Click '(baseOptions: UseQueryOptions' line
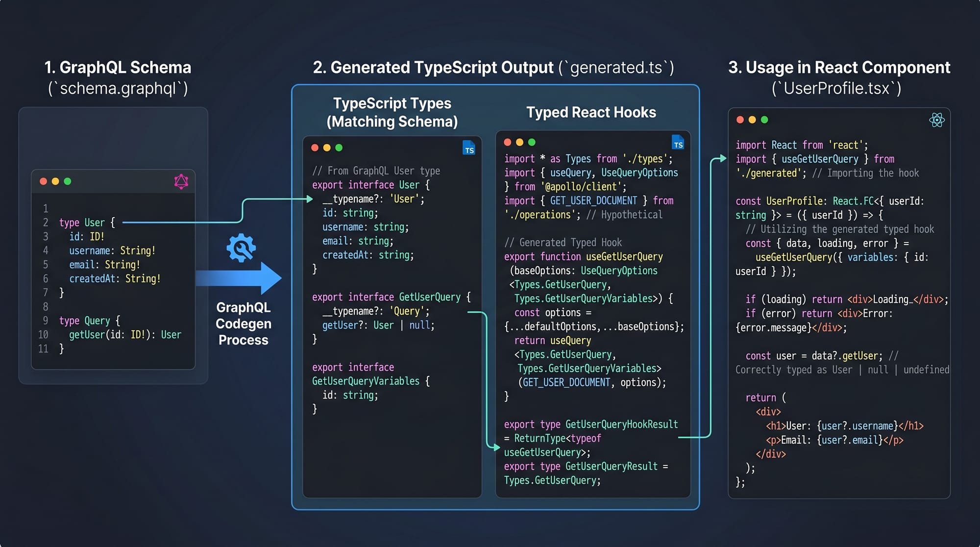The image size is (980, 547). coord(584,271)
